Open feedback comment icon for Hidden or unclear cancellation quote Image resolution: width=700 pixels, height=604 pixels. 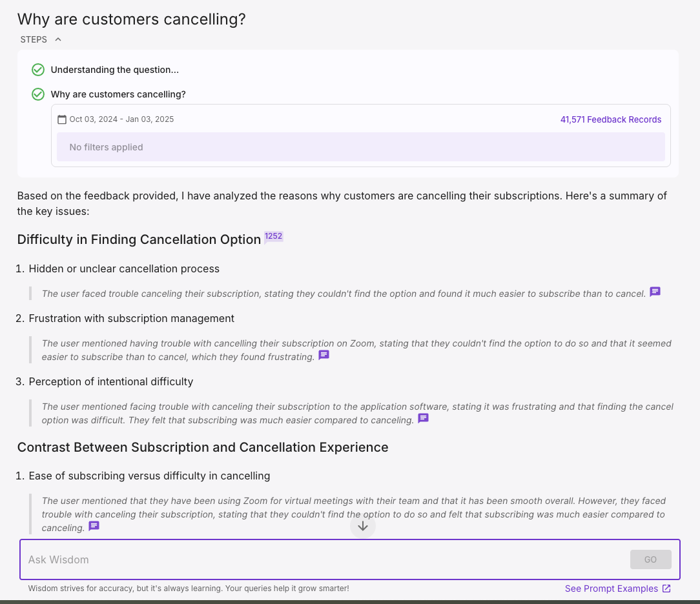click(655, 292)
